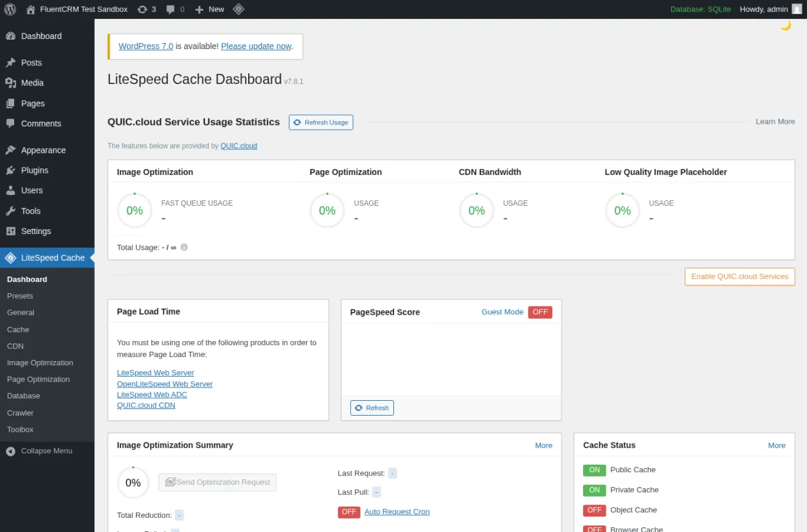Click the Refresh Usage button
Screen dimensions: 807x532
tap(321, 122)
